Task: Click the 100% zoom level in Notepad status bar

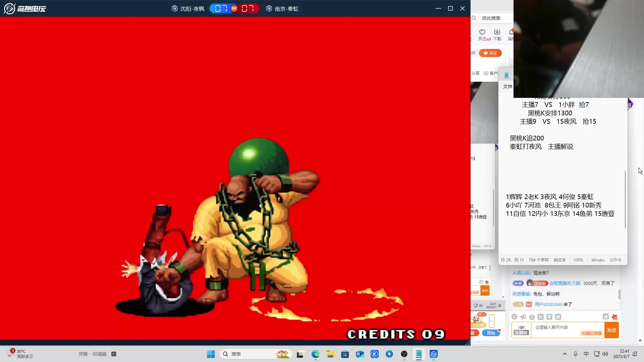Action: [578, 260]
